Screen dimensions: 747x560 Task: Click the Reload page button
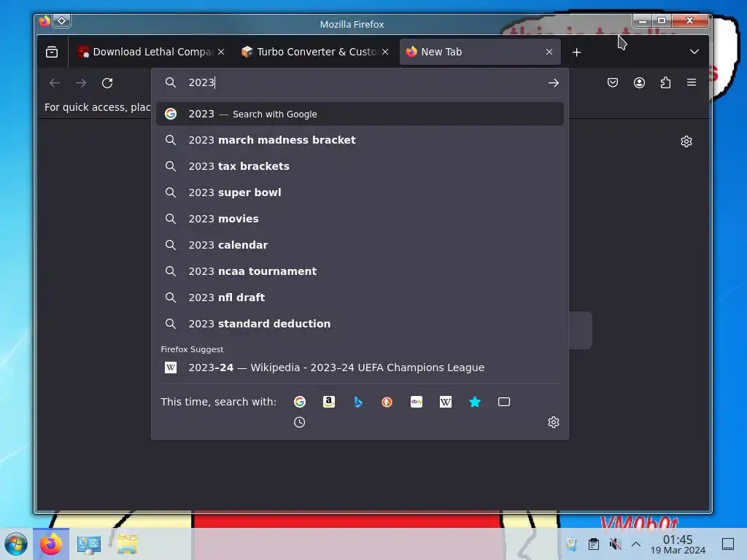pos(107,83)
